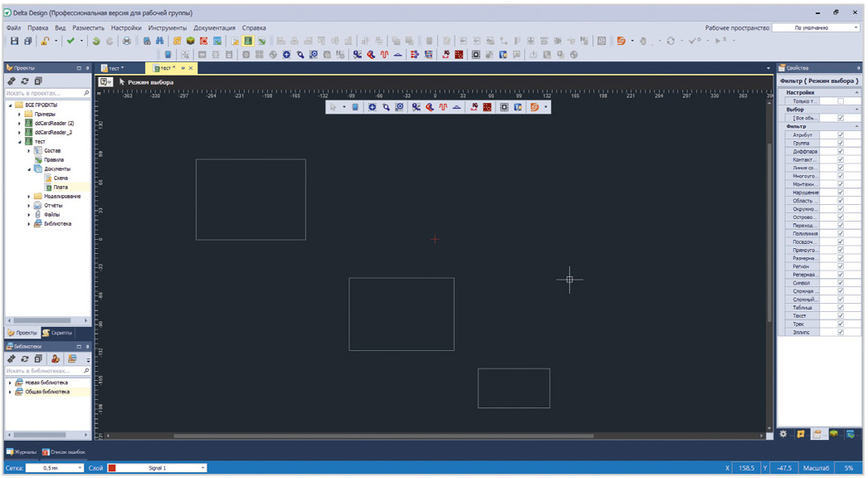Click the green checkmark validation icon
The image size is (868, 478).
[x=71, y=41]
